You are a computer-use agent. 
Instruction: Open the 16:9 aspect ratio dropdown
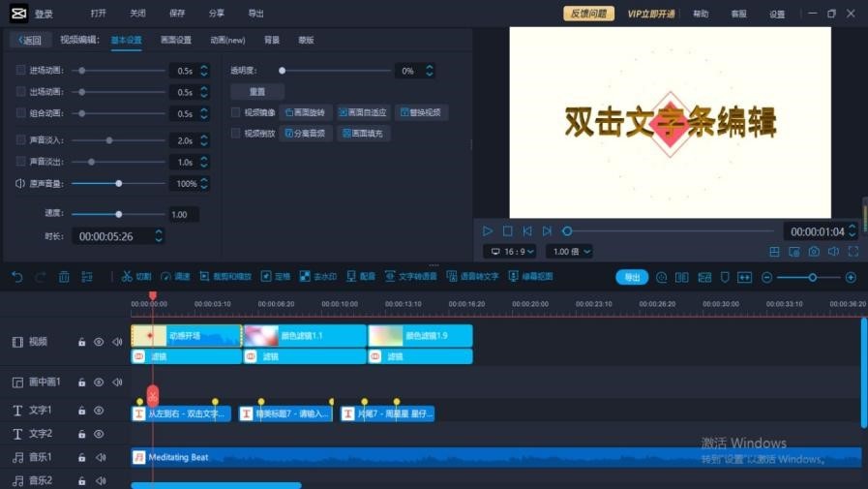coord(510,252)
